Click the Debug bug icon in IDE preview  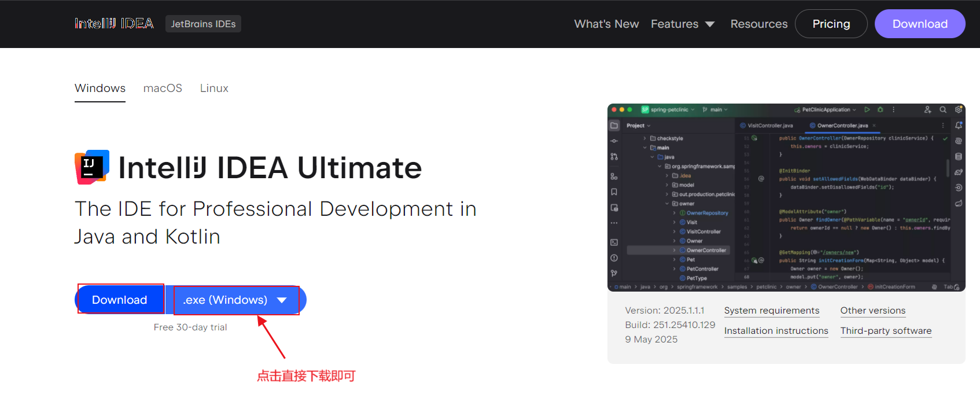[880, 109]
